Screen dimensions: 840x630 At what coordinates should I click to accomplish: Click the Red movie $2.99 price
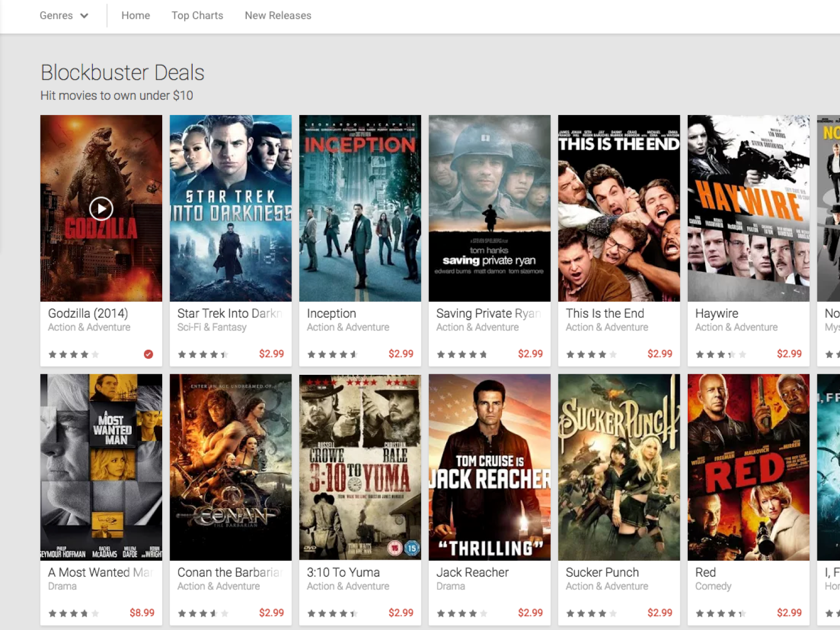pos(789,613)
